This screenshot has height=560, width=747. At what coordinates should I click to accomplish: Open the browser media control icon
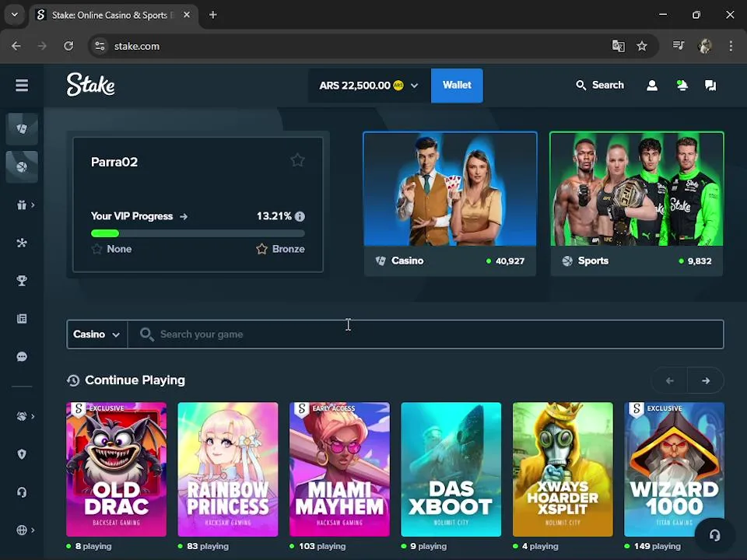(679, 46)
